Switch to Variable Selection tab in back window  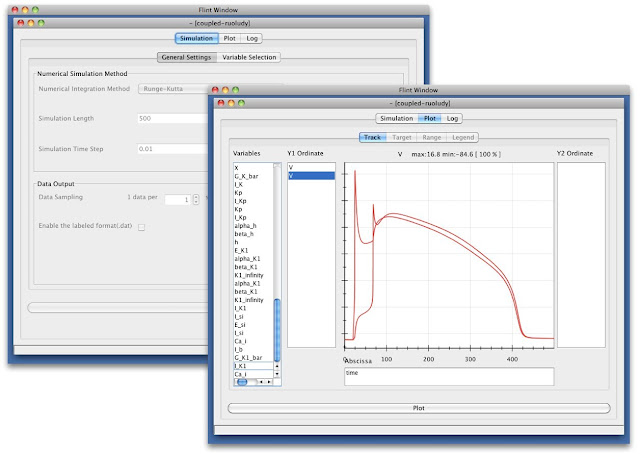(x=250, y=57)
